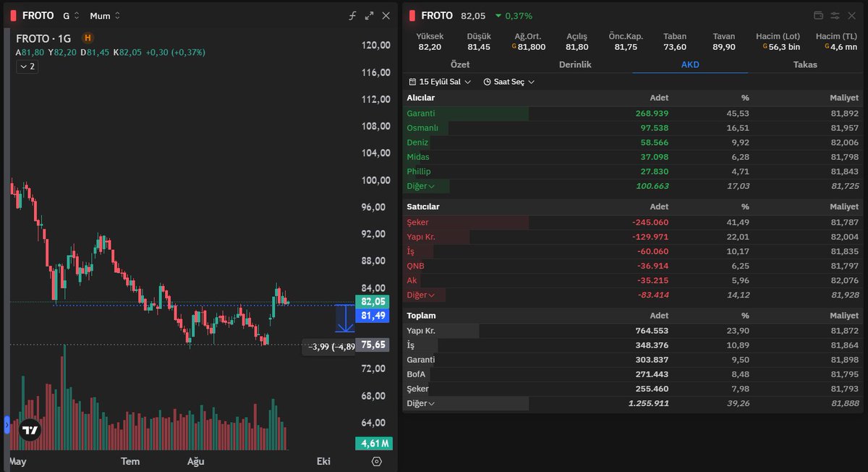Select the 75,65 price label on the axis
Image resolution: width=868 pixels, height=472 pixels.
tap(373, 345)
